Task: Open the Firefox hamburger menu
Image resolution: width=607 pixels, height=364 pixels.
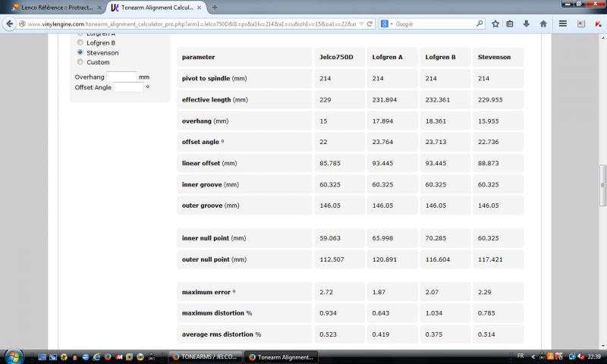Action: (563, 24)
